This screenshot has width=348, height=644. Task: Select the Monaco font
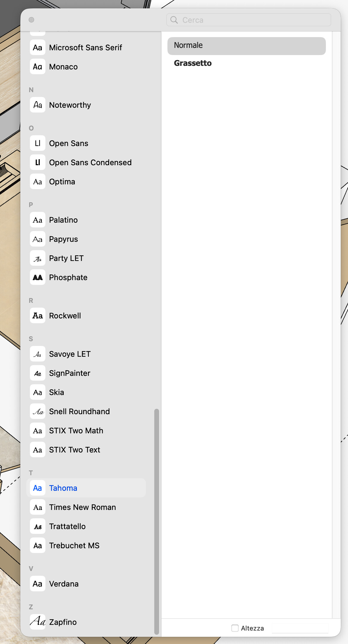63,67
